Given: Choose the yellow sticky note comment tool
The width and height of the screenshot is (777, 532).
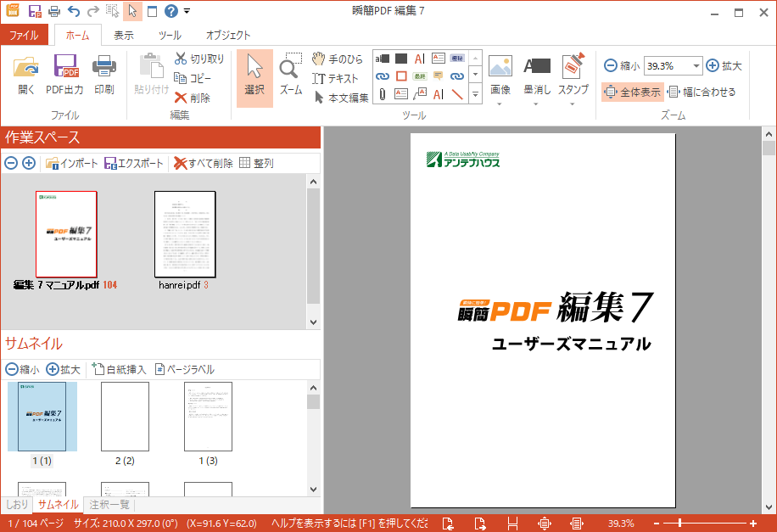Looking at the screenshot, I should tap(438, 76).
